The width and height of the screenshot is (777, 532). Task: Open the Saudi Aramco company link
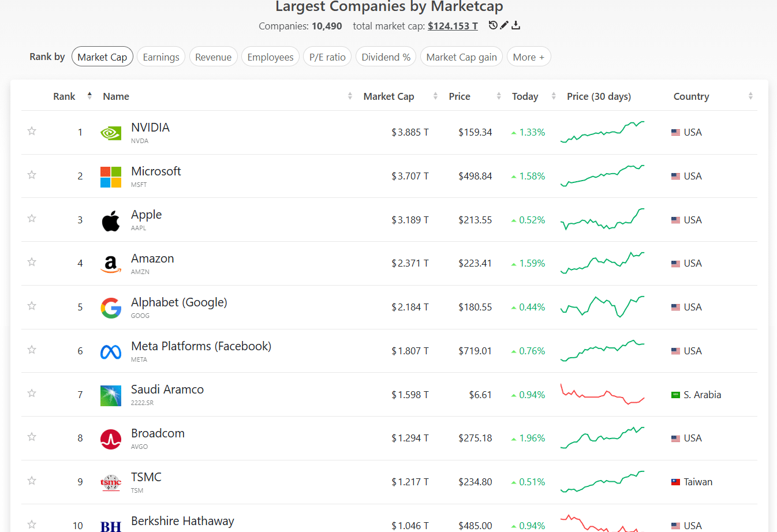tap(167, 389)
